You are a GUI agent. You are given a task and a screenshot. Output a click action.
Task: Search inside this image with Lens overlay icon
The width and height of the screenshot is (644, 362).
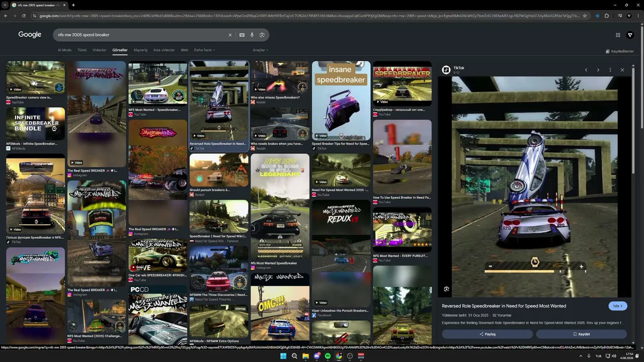(x=446, y=289)
